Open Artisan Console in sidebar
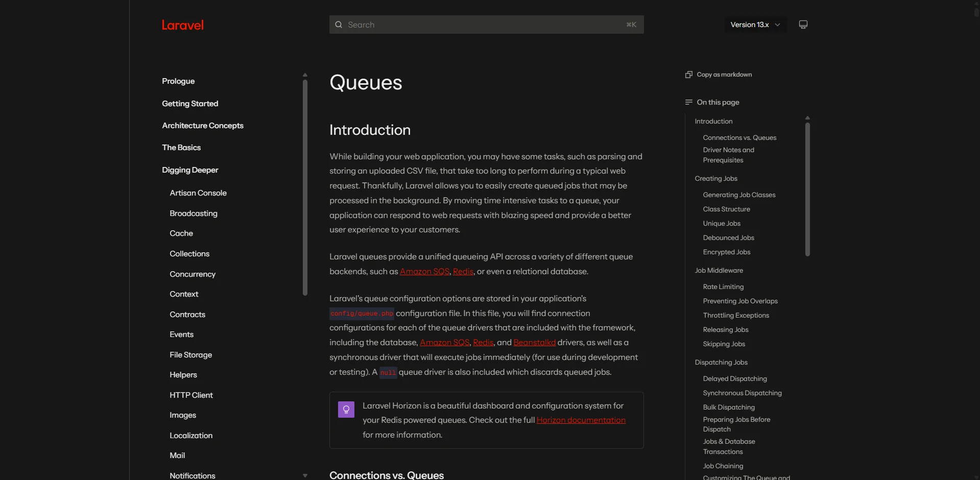This screenshot has height=480, width=980. pyautogui.click(x=198, y=193)
